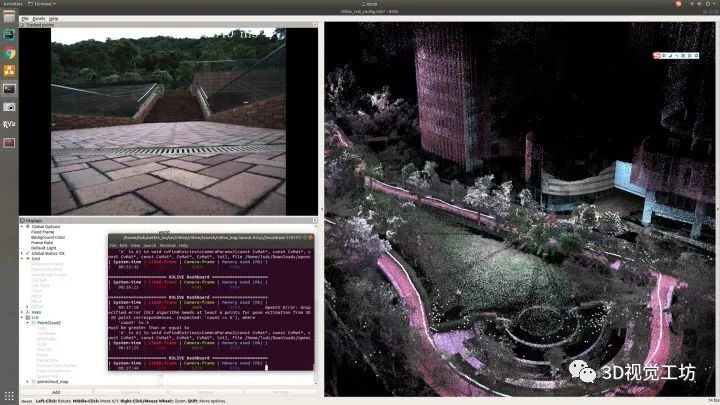Viewport: 720px width, 405px height.
Task: Click the Sogou logo on the floating input bar
Action: (x=657, y=56)
